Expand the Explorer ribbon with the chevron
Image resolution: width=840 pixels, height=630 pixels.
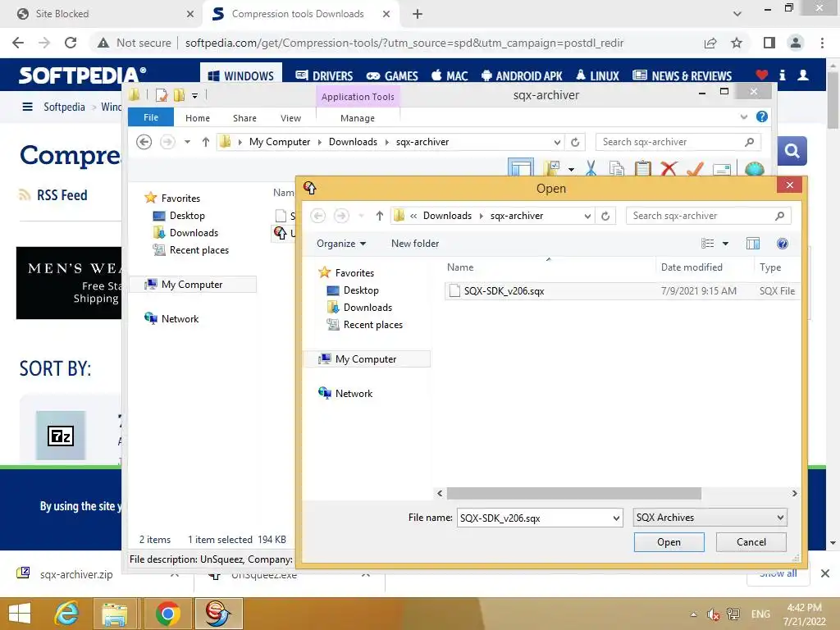coord(743,116)
